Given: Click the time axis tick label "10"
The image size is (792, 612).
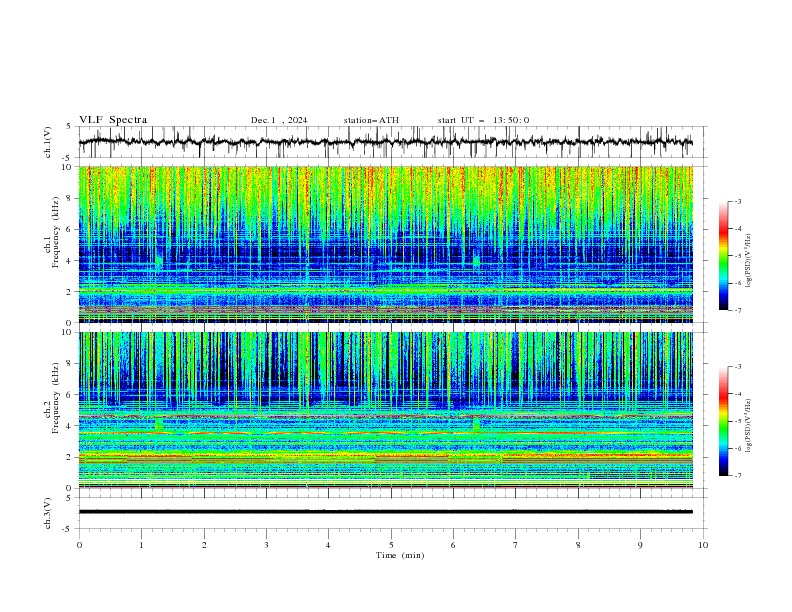Looking at the screenshot, I should pyautogui.click(x=703, y=545).
